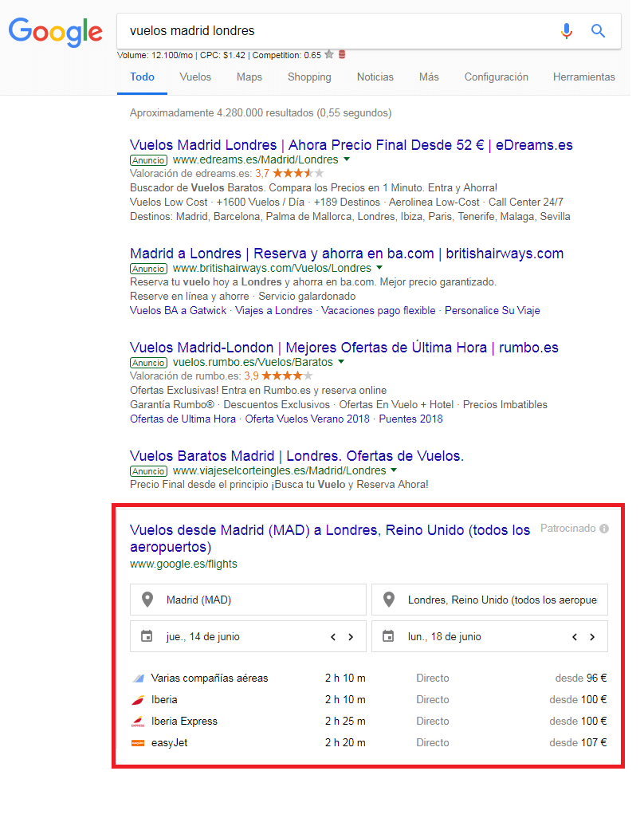The width and height of the screenshot is (644, 826).
Task: Select the easyJet flight name
Action: pos(170,743)
